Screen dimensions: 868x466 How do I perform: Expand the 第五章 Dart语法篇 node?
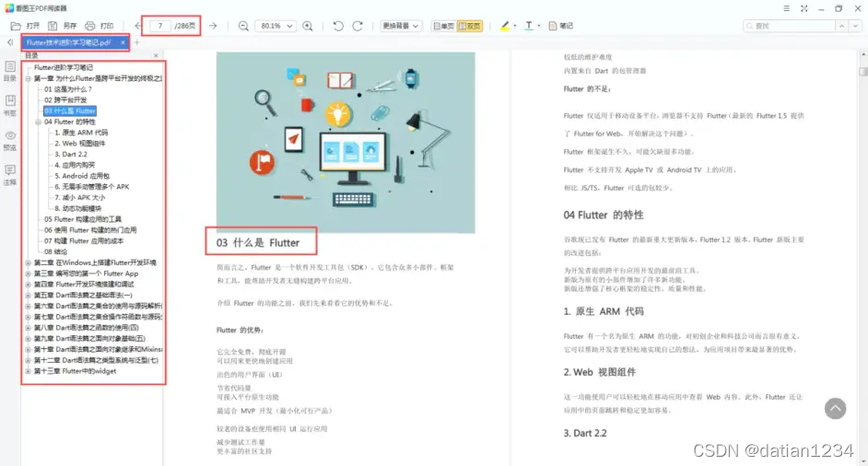pyautogui.click(x=28, y=296)
